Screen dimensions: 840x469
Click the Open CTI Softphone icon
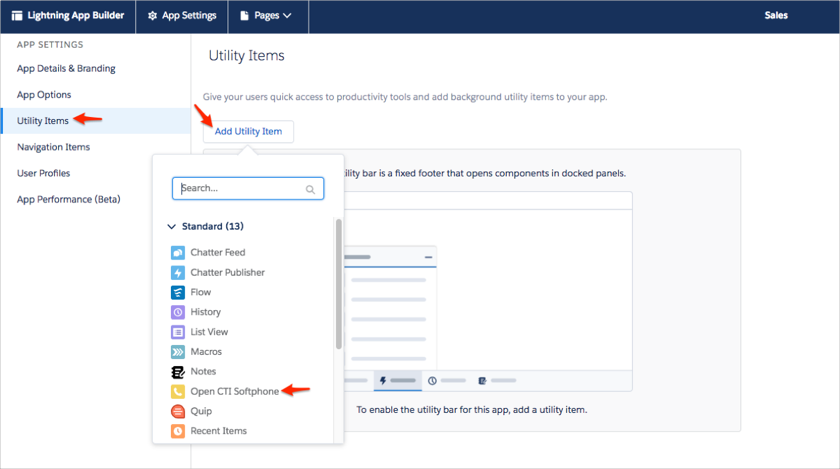[x=178, y=392]
